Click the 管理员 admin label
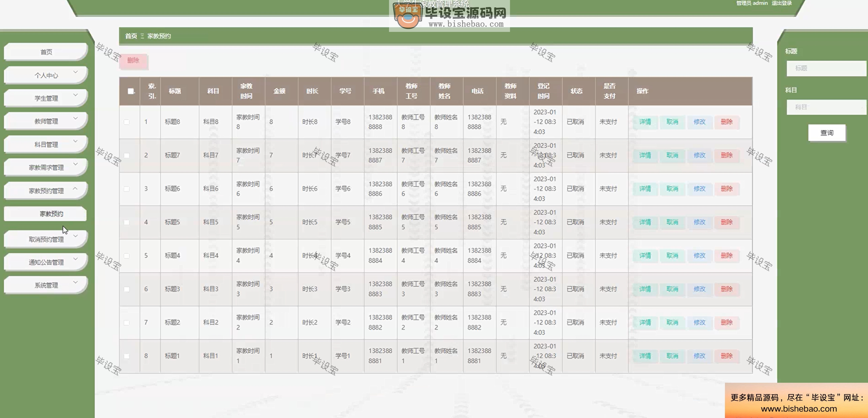 pos(752,3)
